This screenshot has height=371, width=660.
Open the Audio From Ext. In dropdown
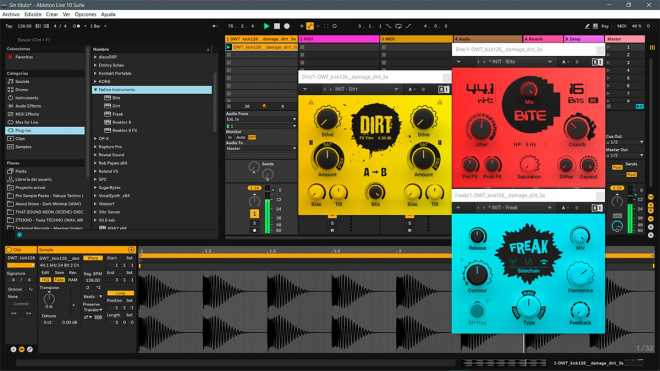(x=261, y=119)
